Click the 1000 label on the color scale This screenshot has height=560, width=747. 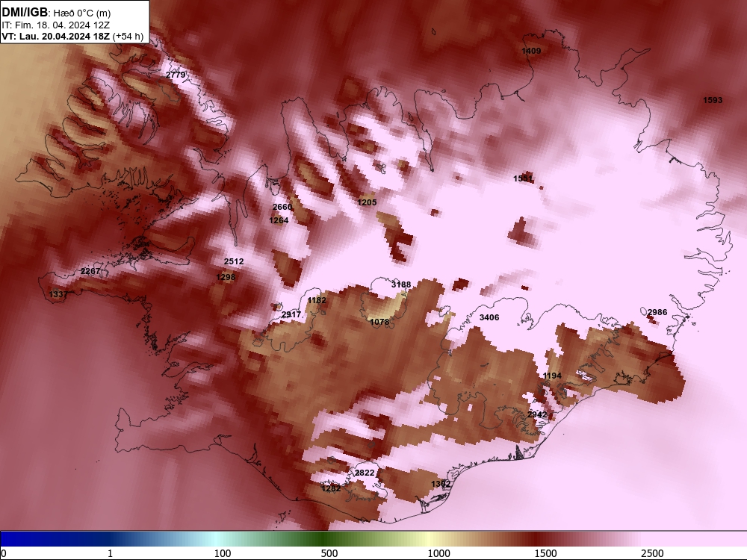(438, 553)
